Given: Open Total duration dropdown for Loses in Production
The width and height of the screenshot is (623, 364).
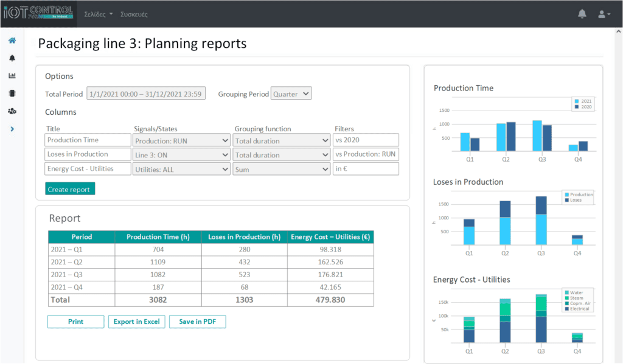Looking at the screenshot, I should pyautogui.click(x=281, y=155).
